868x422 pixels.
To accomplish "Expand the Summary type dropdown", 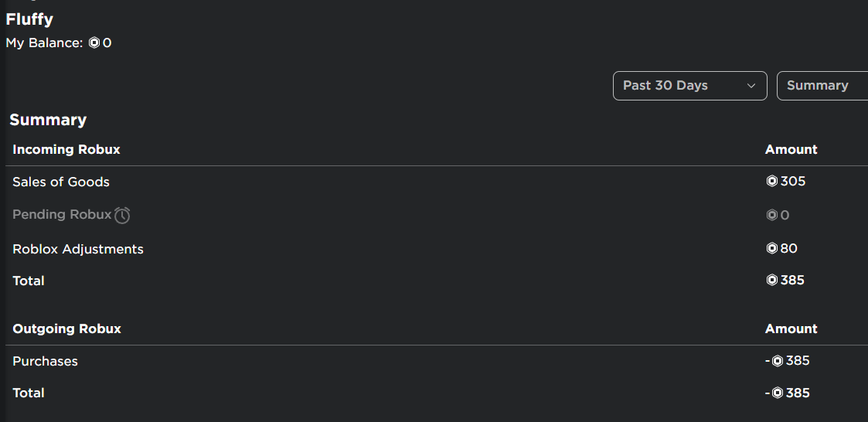I will [x=822, y=86].
